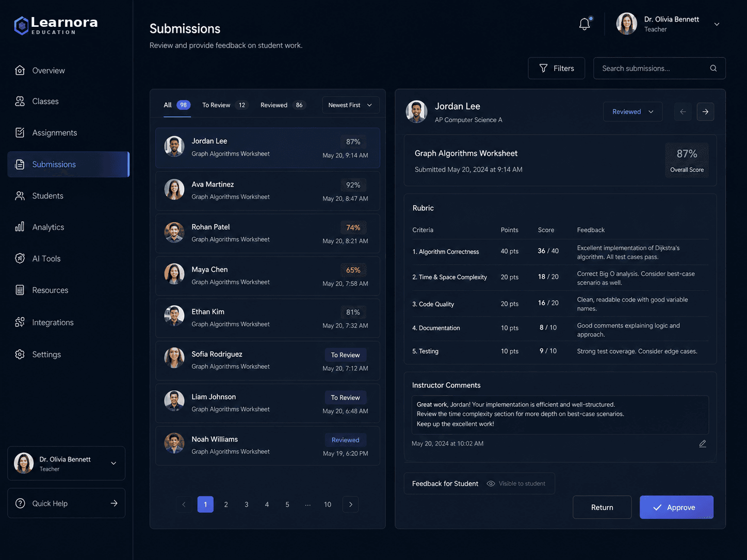Click the Integrations icon in sidebar
The width and height of the screenshot is (747, 560).
click(20, 322)
